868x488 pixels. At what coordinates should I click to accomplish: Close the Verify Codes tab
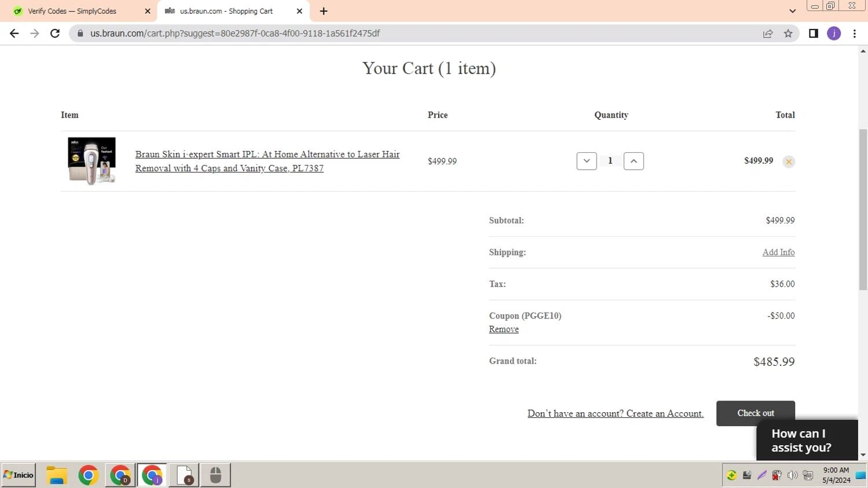[148, 11]
